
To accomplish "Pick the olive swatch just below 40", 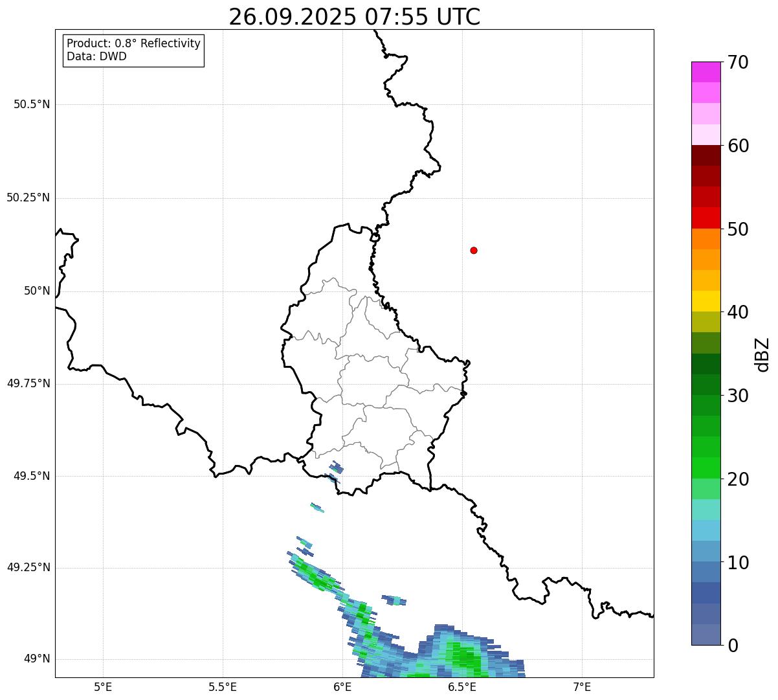I will click(706, 322).
